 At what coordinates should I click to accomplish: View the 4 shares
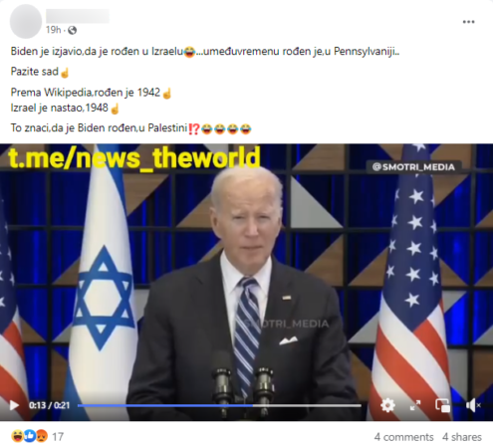[462, 437]
